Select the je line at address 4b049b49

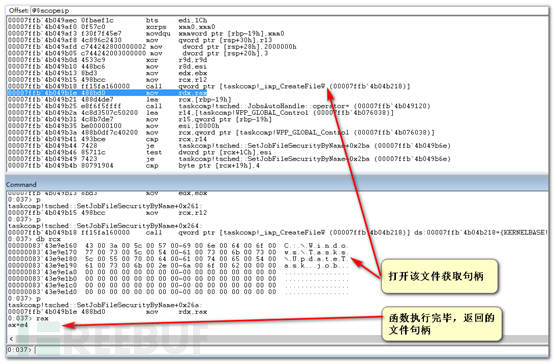(x=229, y=159)
